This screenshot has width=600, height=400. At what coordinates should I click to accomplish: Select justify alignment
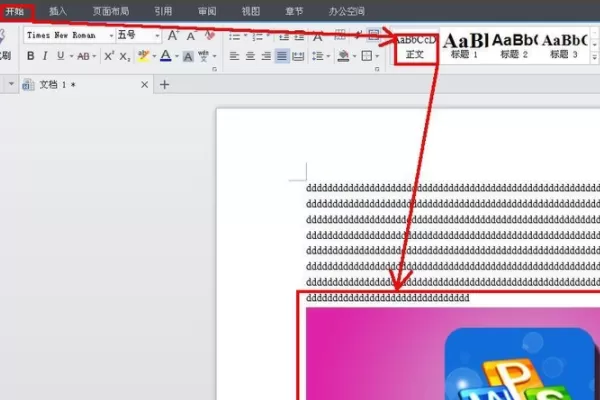[x=282, y=56]
